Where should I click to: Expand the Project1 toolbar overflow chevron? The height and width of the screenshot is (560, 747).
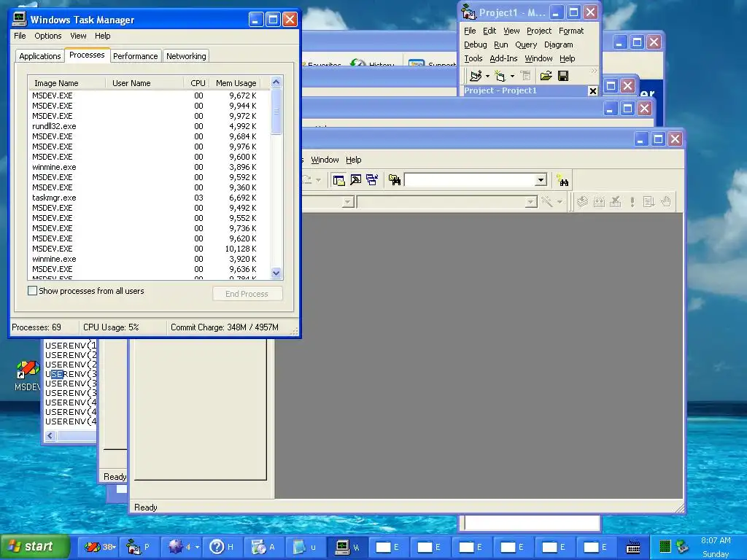point(594,71)
